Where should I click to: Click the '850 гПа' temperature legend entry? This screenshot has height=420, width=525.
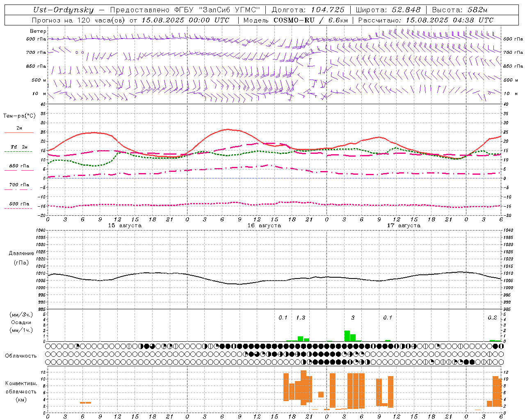pyautogui.click(x=19, y=166)
